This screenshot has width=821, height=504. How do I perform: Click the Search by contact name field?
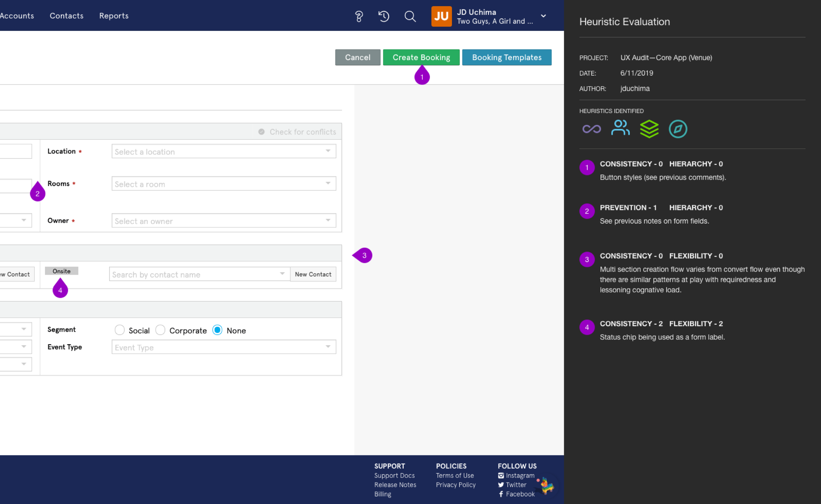tap(194, 275)
